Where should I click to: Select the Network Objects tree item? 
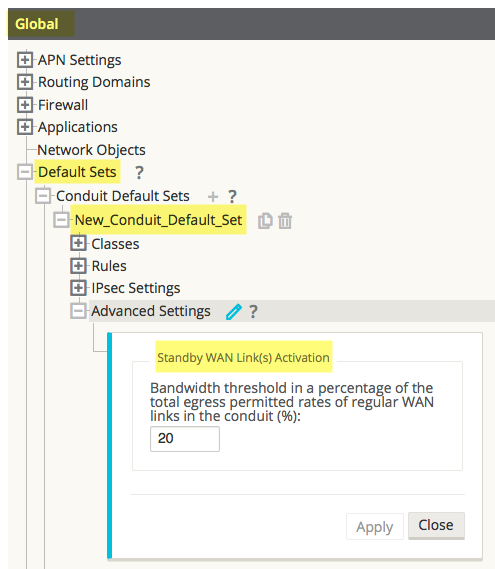(91, 150)
